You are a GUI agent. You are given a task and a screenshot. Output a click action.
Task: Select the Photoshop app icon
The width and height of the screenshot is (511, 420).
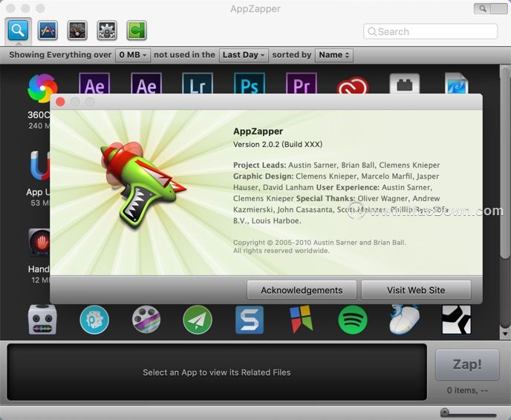point(250,83)
